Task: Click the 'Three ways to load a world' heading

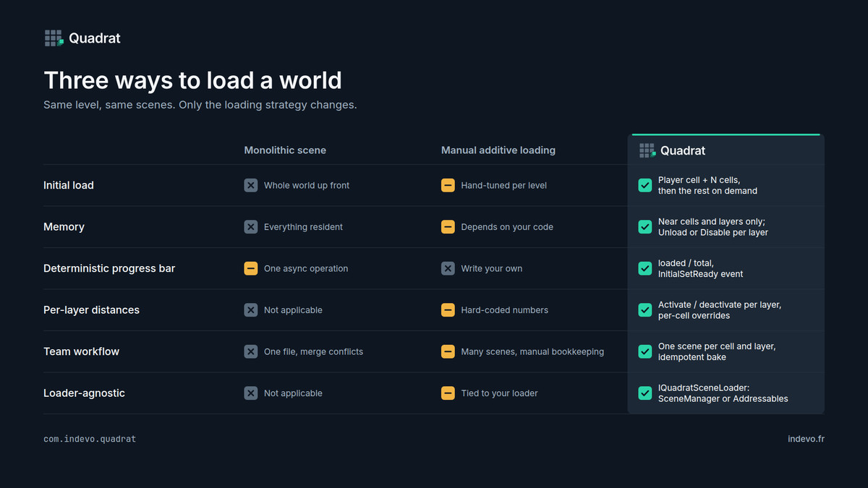Action: tap(192, 80)
